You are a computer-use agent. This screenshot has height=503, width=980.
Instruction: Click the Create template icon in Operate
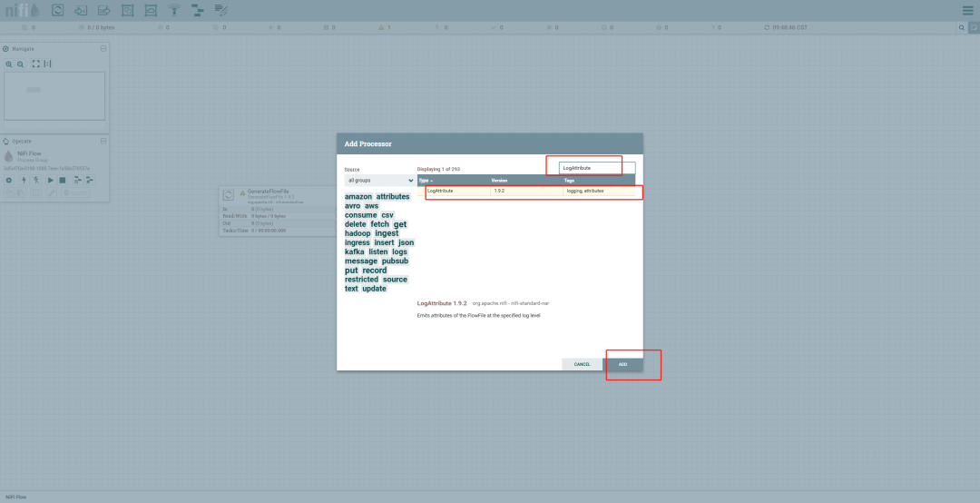(x=77, y=180)
